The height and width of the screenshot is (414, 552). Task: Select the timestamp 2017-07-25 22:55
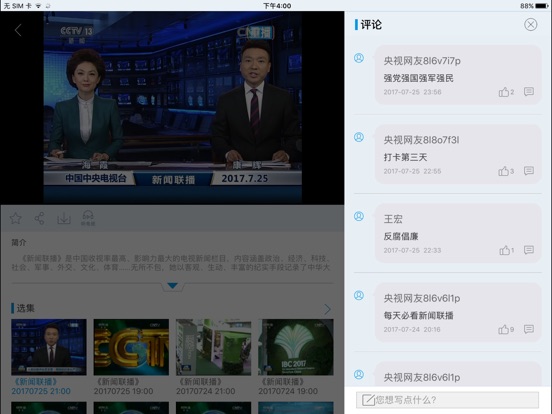[x=412, y=171]
